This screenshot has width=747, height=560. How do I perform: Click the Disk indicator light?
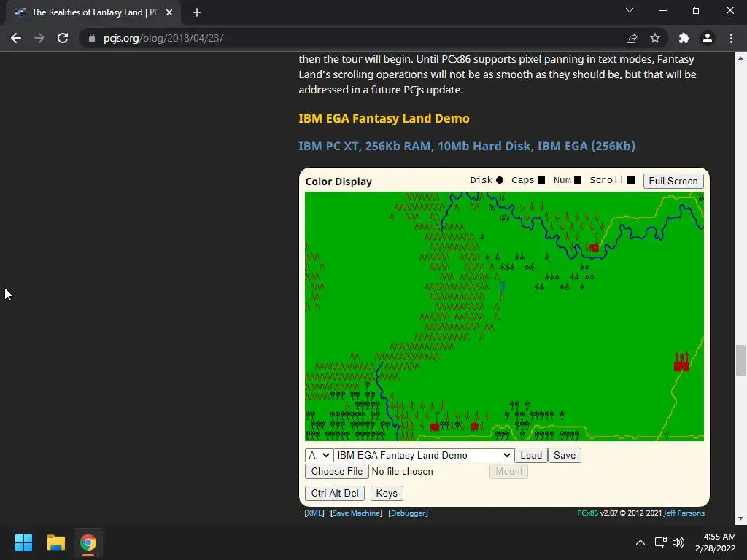click(499, 180)
